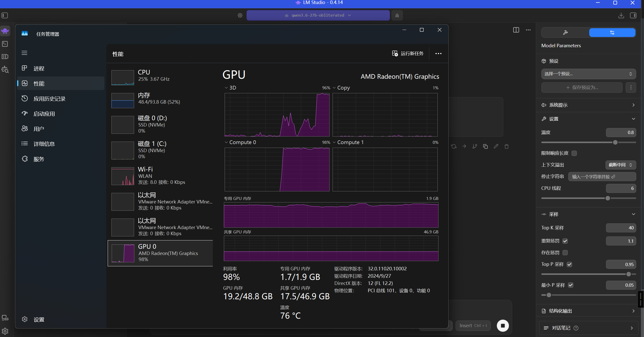Click the Top K sampling value field
644x337 pixels.
(621, 228)
